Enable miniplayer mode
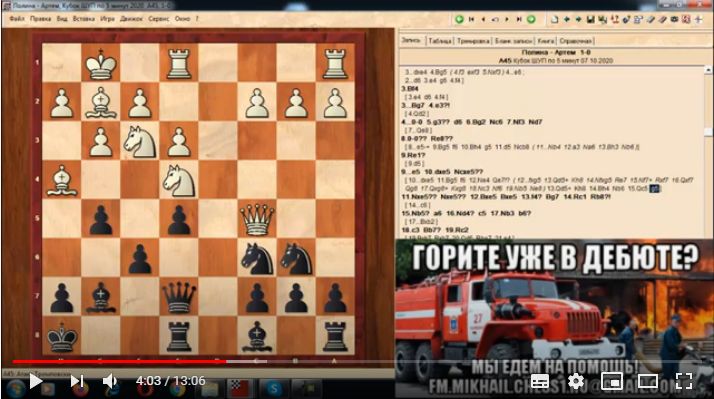Screen dimensions: 714x399 pos(612,381)
